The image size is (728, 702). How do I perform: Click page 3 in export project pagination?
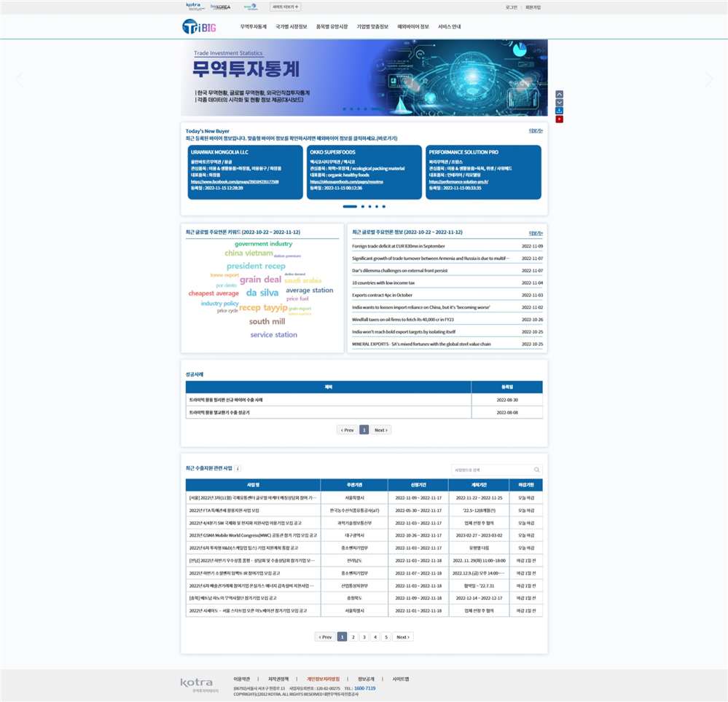[x=364, y=637]
